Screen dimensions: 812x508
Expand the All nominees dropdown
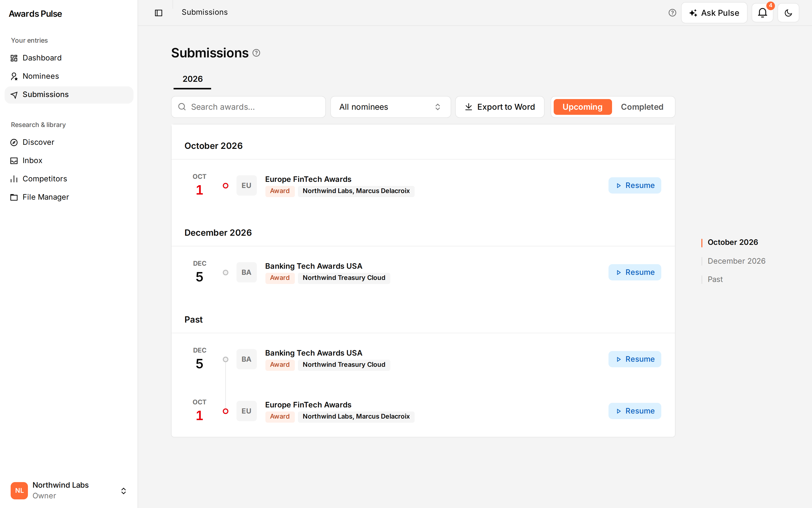click(390, 107)
